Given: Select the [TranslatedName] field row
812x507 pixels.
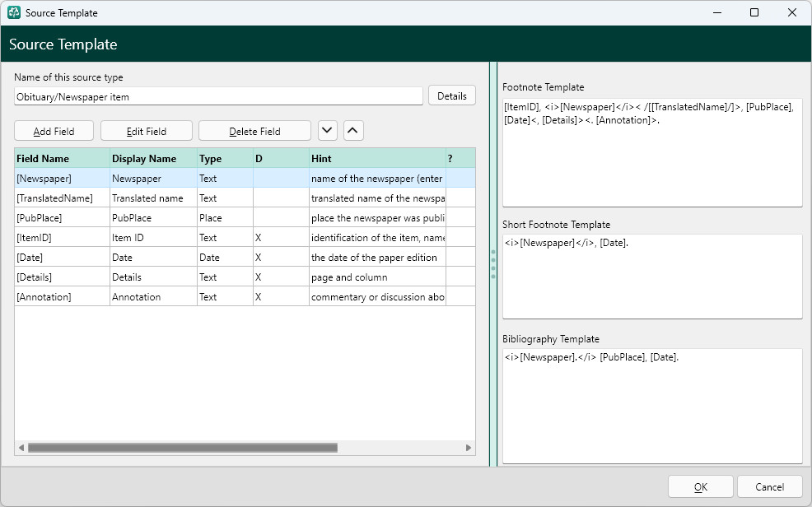Looking at the screenshot, I should [x=245, y=198].
